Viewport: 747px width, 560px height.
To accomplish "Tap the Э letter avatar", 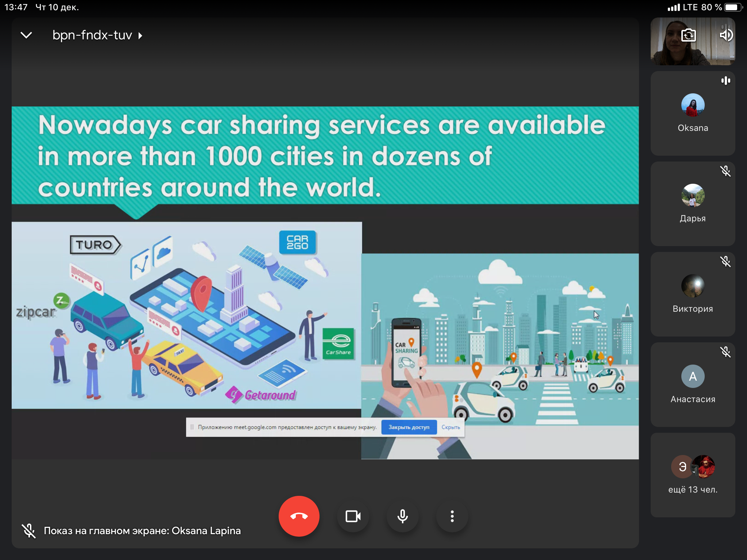I will 682,467.
